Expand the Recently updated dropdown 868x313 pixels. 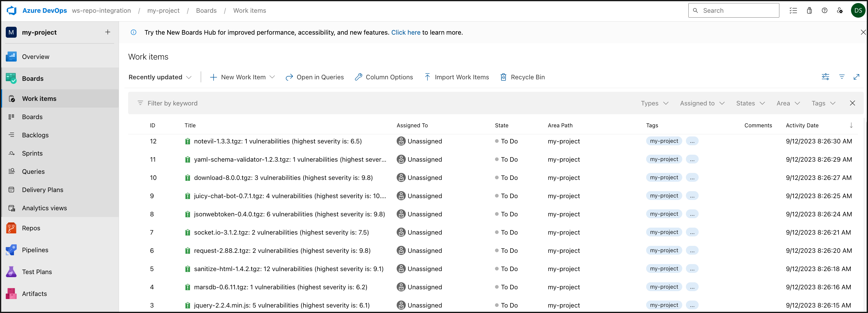tap(160, 77)
